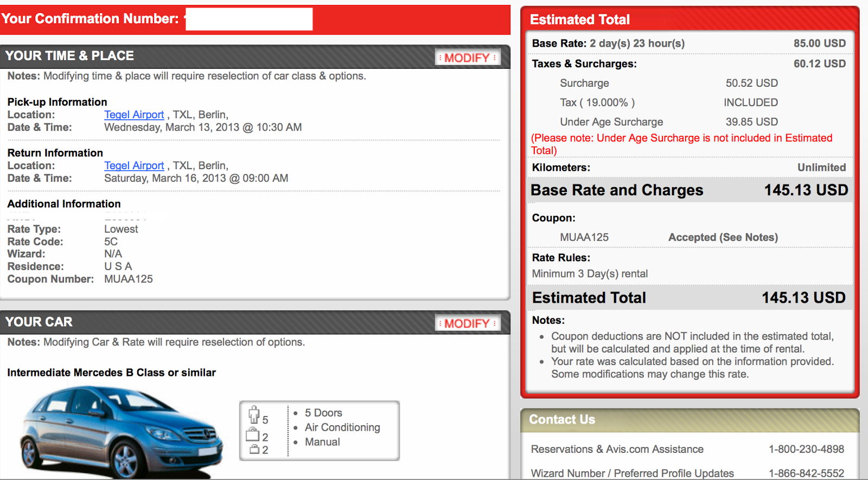
Task: Click the 'Manual' transmission feature
Action: 322,442
